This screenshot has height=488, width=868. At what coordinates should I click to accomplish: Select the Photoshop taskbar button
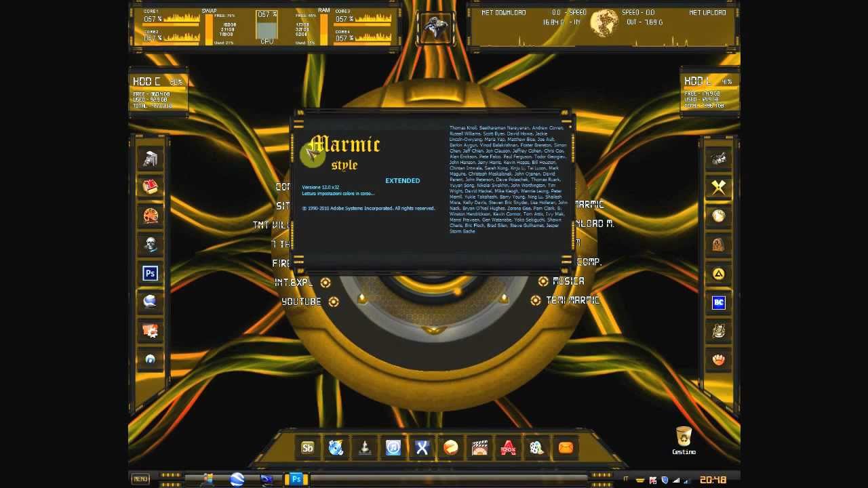[296, 479]
